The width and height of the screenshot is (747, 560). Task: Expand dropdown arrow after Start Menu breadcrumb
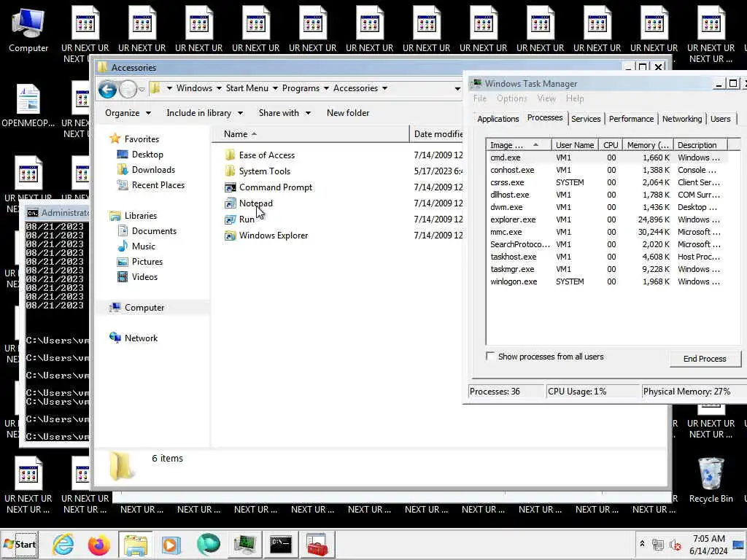tap(275, 88)
